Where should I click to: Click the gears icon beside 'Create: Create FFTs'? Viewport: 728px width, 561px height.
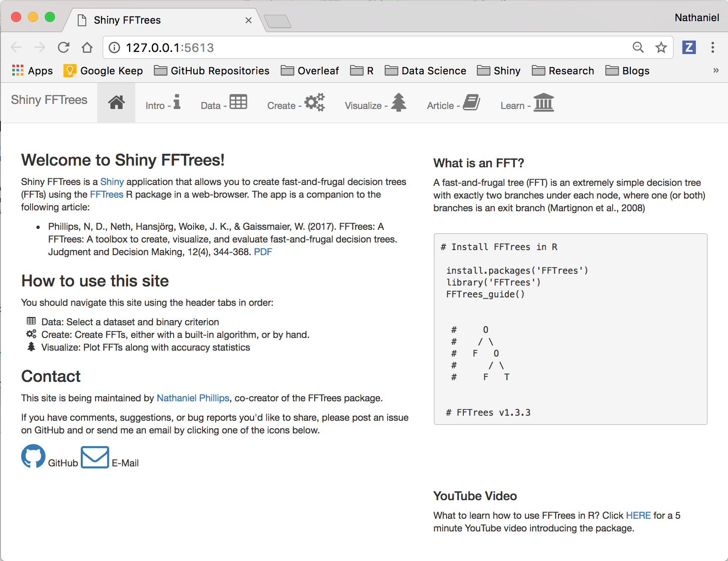click(x=31, y=334)
